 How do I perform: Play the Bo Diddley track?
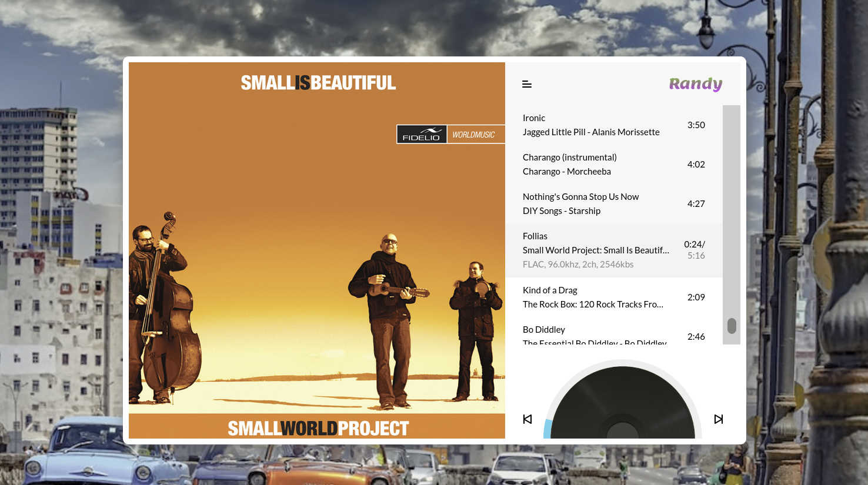pyautogui.click(x=544, y=330)
